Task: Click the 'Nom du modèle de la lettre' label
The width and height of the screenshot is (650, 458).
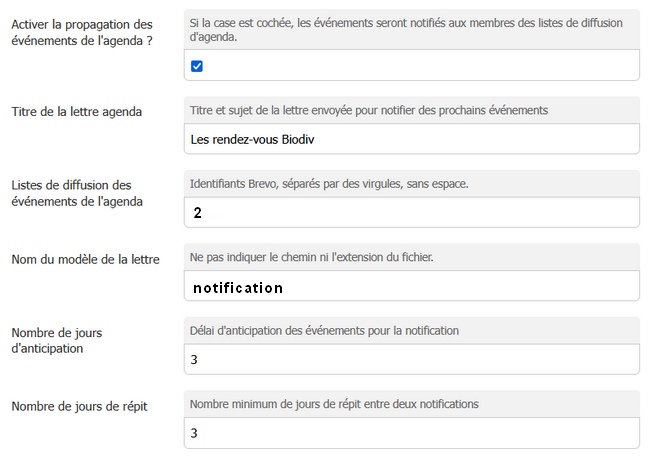Action: (85, 260)
